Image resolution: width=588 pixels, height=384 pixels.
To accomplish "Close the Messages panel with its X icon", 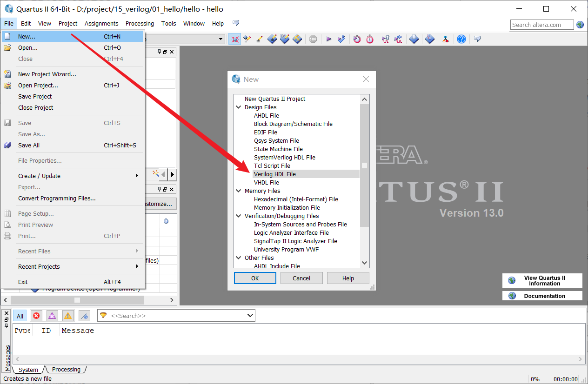I will coord(7,313).
